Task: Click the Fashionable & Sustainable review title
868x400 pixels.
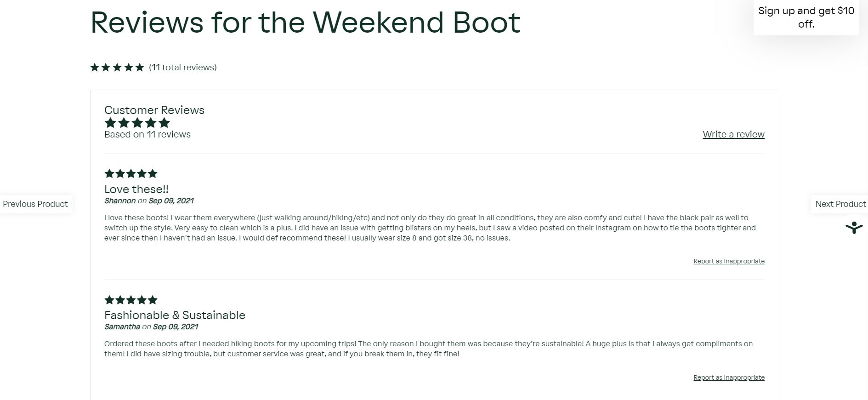Action: (175, 315)
